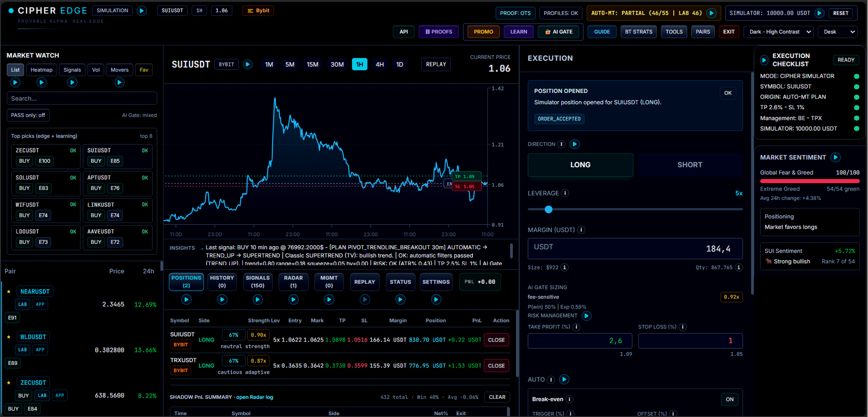
Task: Click play icon under HISTORY tab
Action: pos(222,299)
